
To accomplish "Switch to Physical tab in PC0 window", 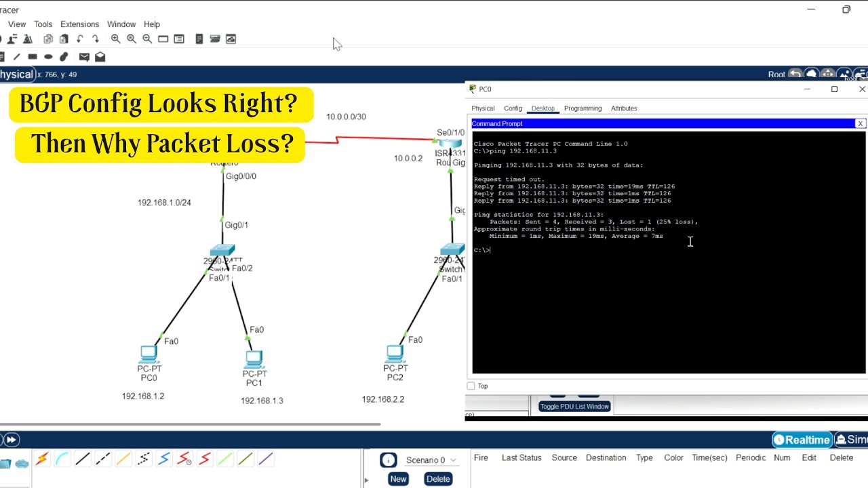I will pyautogui.click(x=483, y=108).
